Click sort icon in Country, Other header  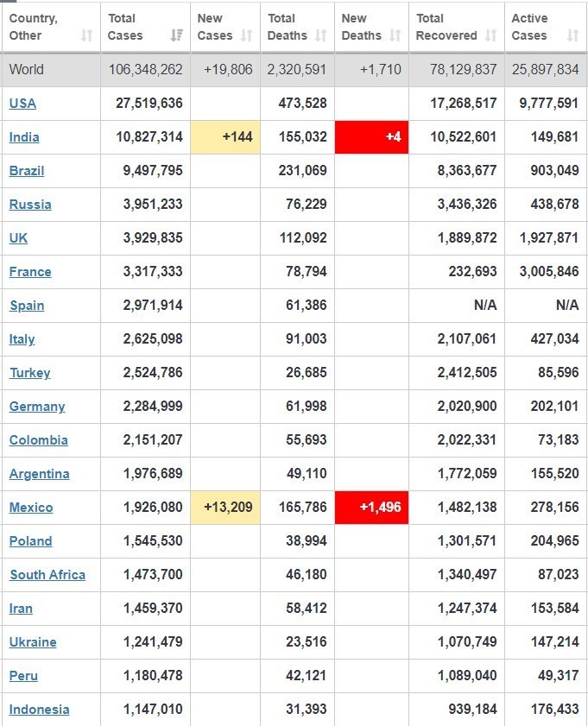(x=86, y=35)
